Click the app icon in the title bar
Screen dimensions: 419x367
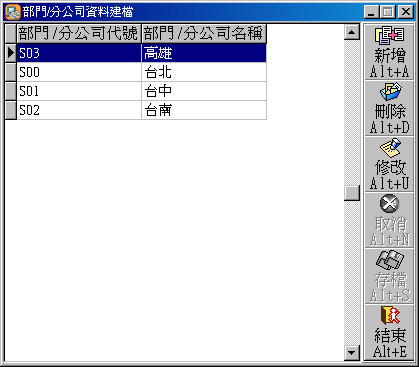coord(13,12)
